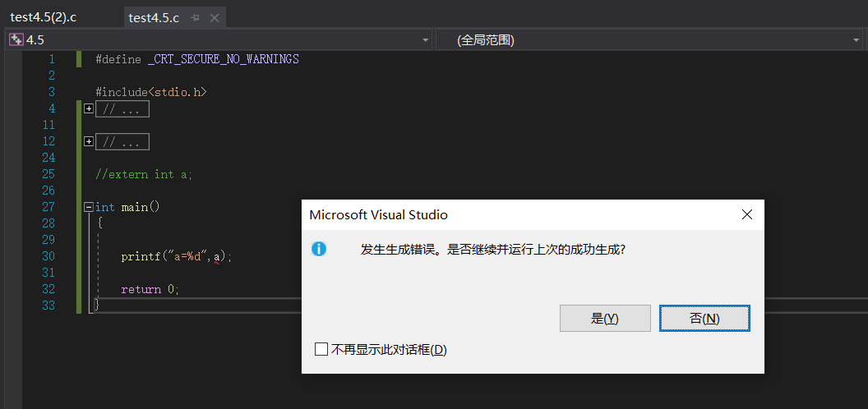Click the collapsed // ... box on line 4
The image size is (868, 409).
click(122, 109)
